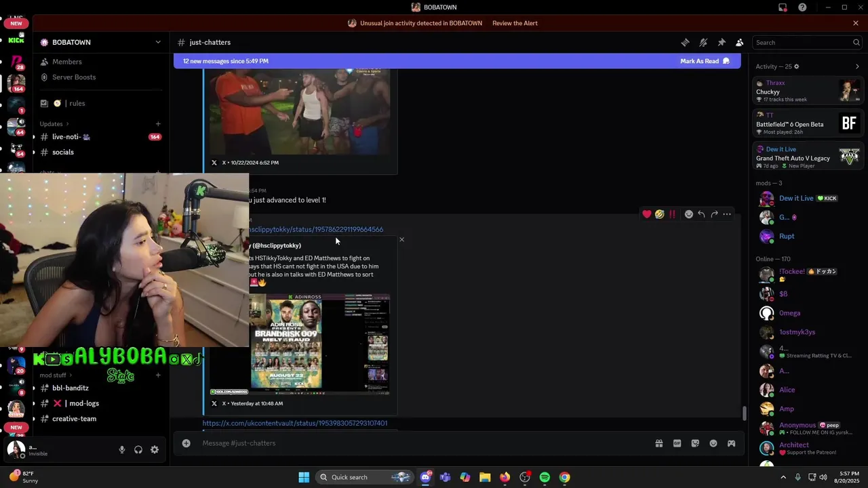Open the gift icon in message bar
The width and height of the screenshot is (868, 488).
(658, 443)
